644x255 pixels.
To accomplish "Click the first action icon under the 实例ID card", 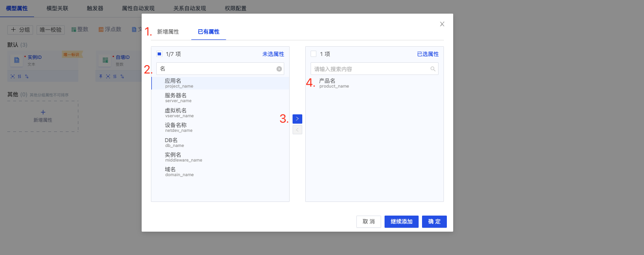I will (12, 76).
